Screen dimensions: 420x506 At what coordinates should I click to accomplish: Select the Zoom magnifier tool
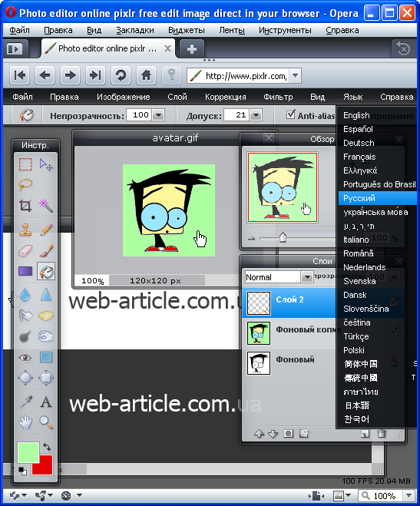(x=46, y=422)
